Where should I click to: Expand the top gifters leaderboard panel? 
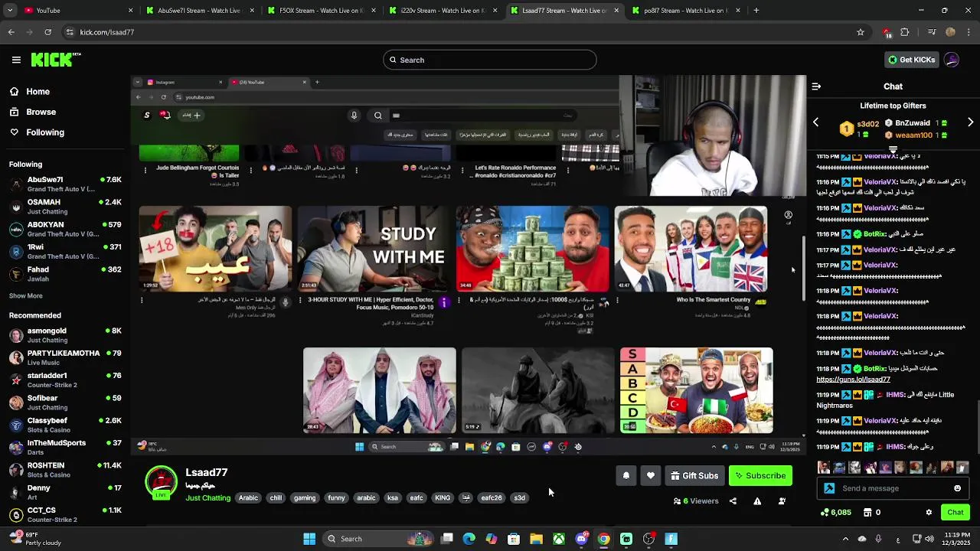click(x=893, y=149)
